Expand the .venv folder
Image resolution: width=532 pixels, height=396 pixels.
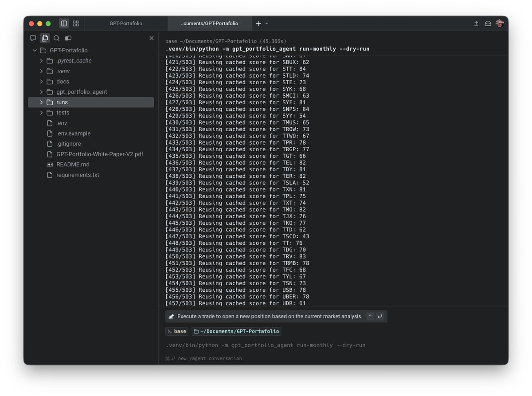41,71
